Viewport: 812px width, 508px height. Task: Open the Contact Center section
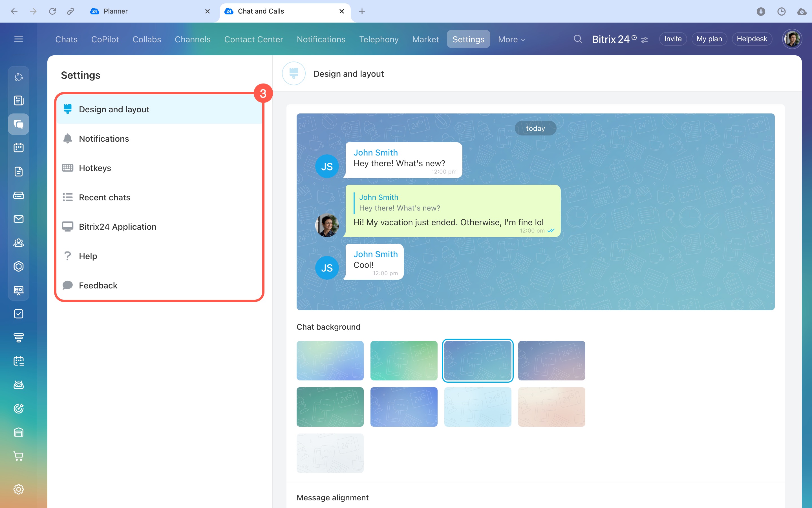[x=254, y=39]
